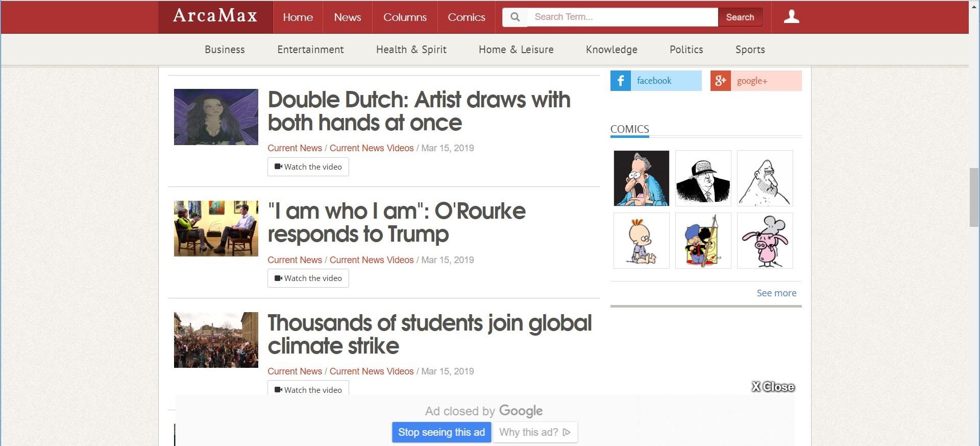Open the screaming man comic thumbnail
980x446 pixels.
(642, 178)
